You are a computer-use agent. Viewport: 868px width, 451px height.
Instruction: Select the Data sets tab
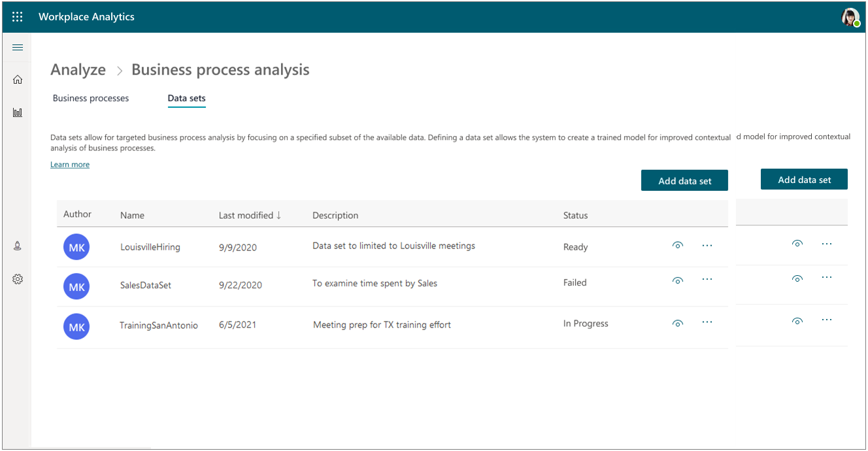(186, 98)
